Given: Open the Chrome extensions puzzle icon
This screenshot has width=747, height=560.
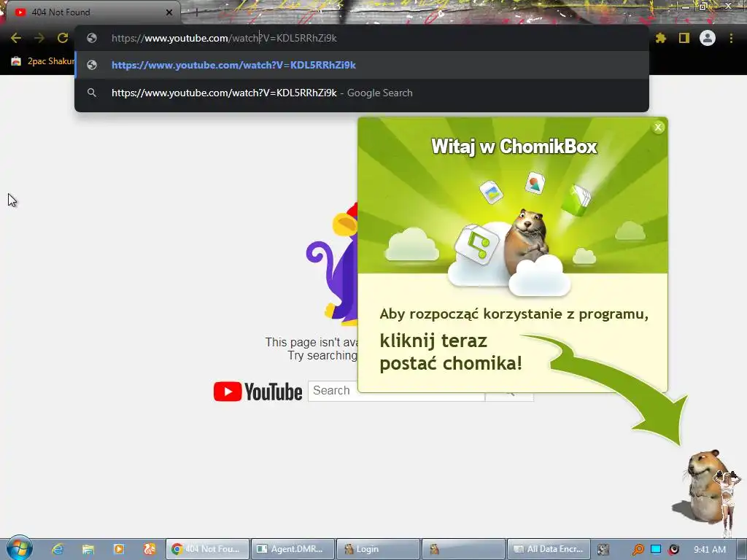Looking at the screenshot, I should coord(661,38).
